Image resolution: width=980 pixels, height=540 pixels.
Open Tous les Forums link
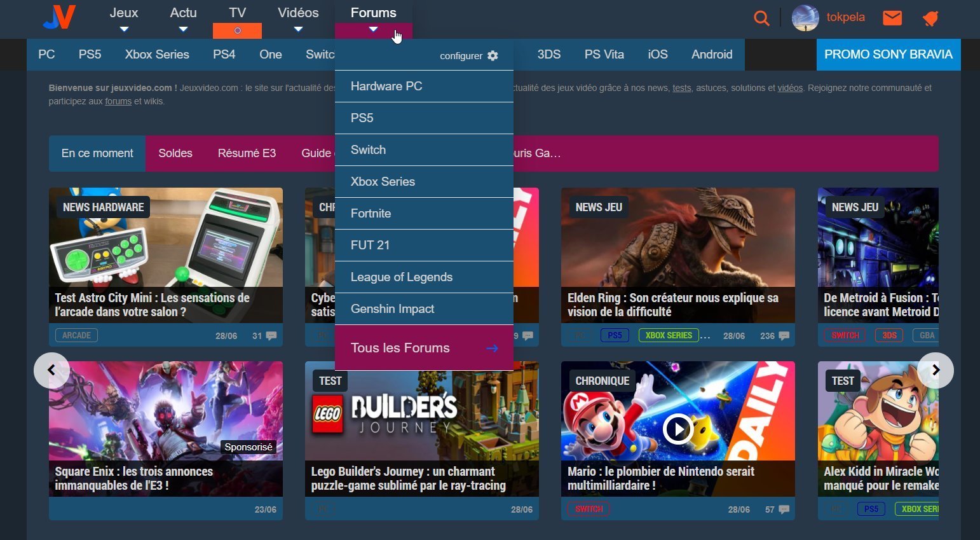[424, 348]
